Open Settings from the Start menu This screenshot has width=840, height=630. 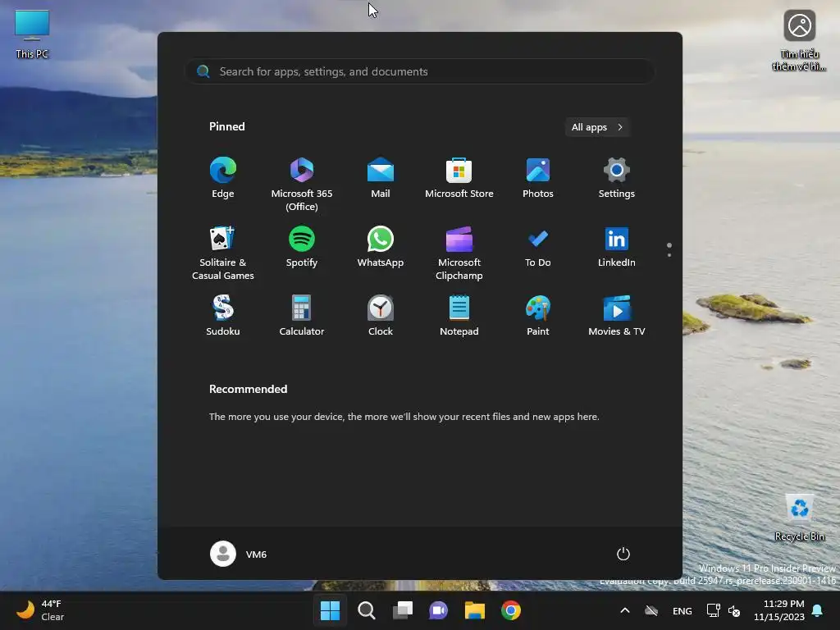coord(617,178)
